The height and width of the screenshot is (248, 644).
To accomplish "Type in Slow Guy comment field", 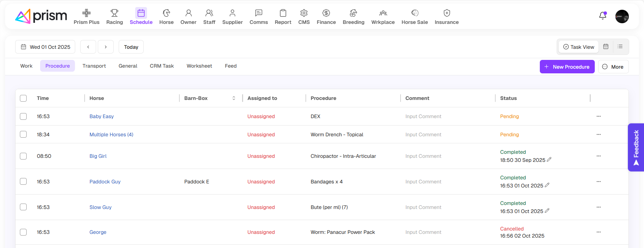I will tap(423, 207).
